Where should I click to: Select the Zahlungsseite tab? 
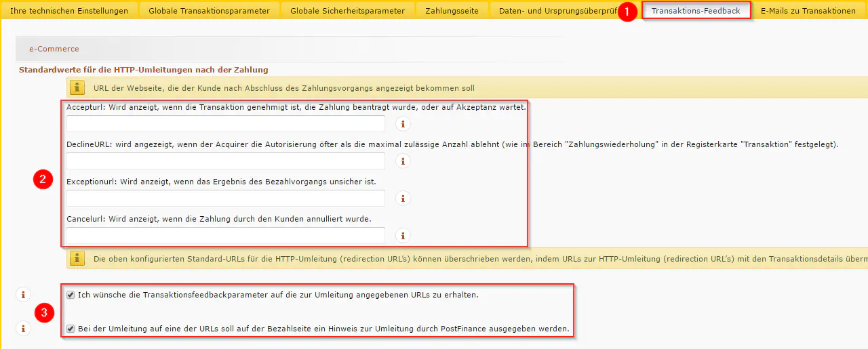452,11
